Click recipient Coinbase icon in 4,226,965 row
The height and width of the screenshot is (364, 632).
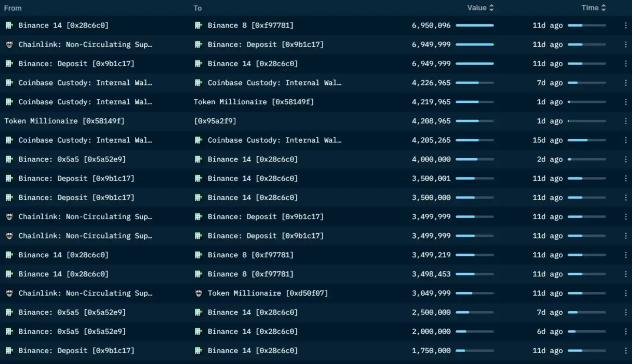[198, 83]
